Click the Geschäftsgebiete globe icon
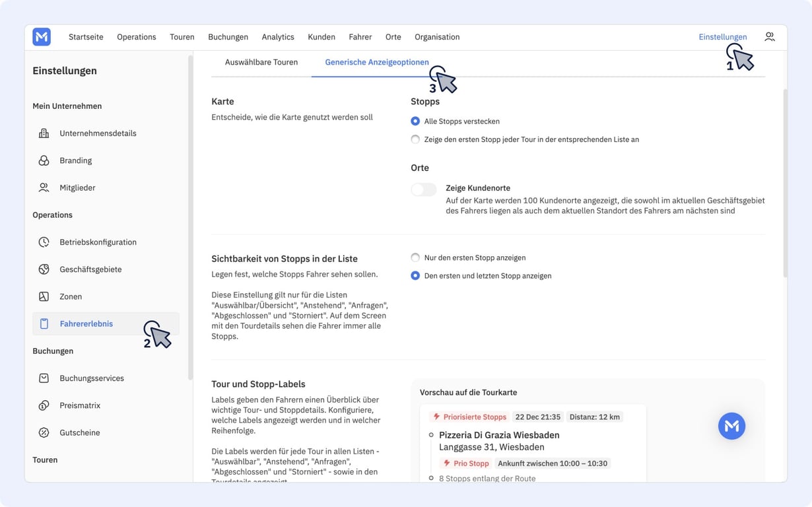 [x=44, y=269]
